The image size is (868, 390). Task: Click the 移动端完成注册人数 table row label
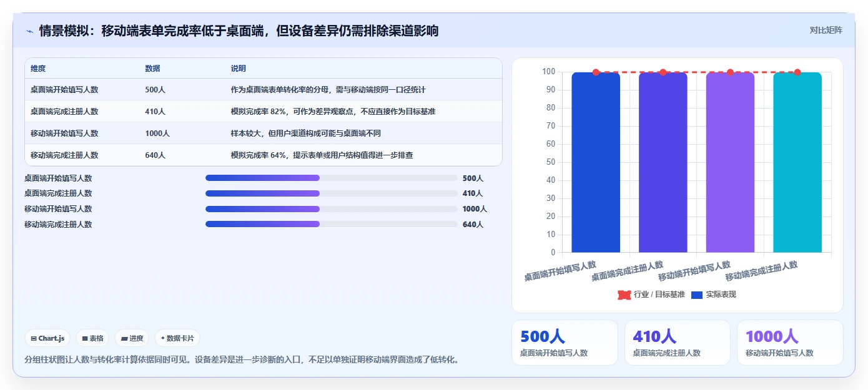(x=64, y=155)
